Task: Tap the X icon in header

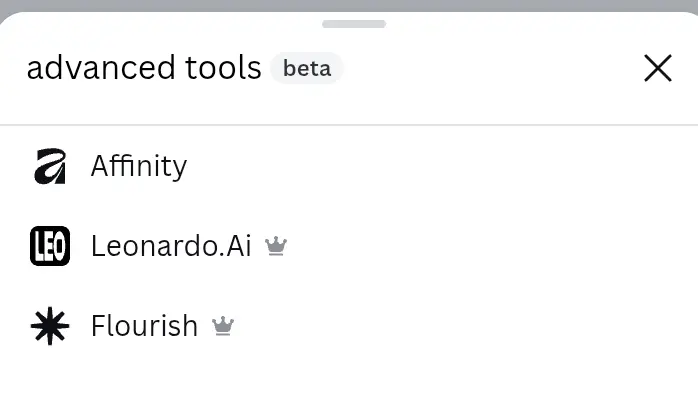Action: [x=657, y=69]
